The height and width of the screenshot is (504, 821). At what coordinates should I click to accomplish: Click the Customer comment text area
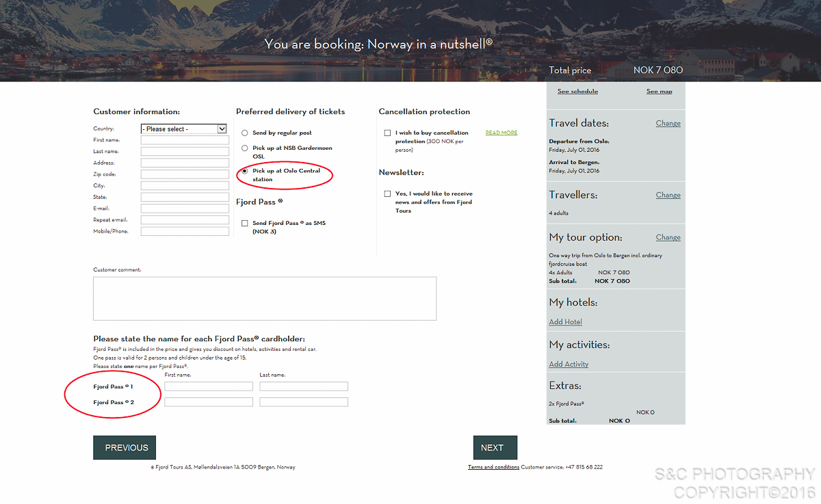pyautogui.click(x=265, y=298)
